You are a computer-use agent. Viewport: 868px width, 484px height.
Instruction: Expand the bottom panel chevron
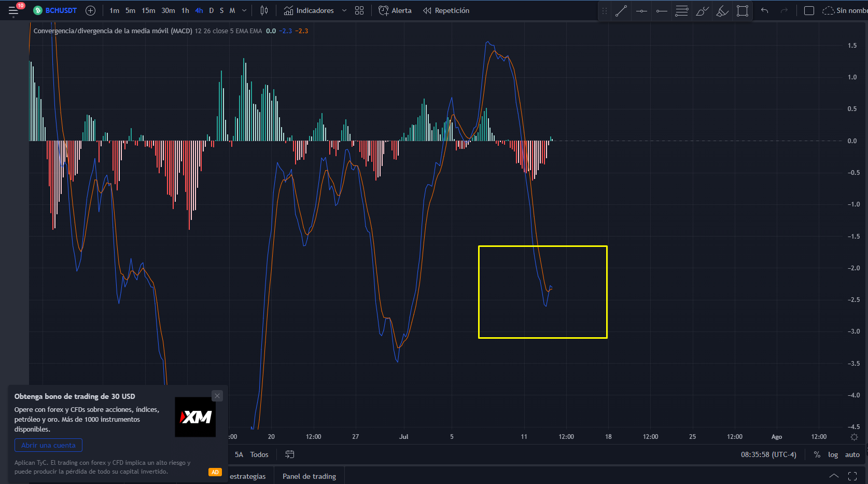(834, 476)
